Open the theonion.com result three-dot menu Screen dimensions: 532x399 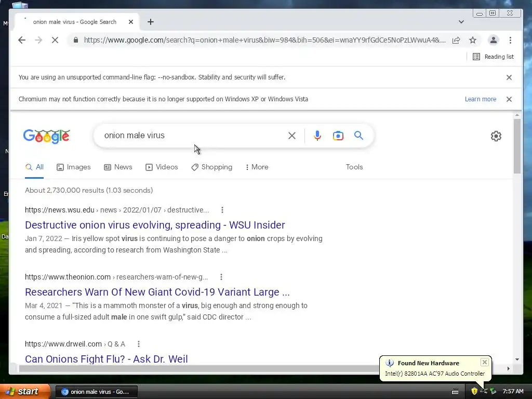tap(221, 277)
